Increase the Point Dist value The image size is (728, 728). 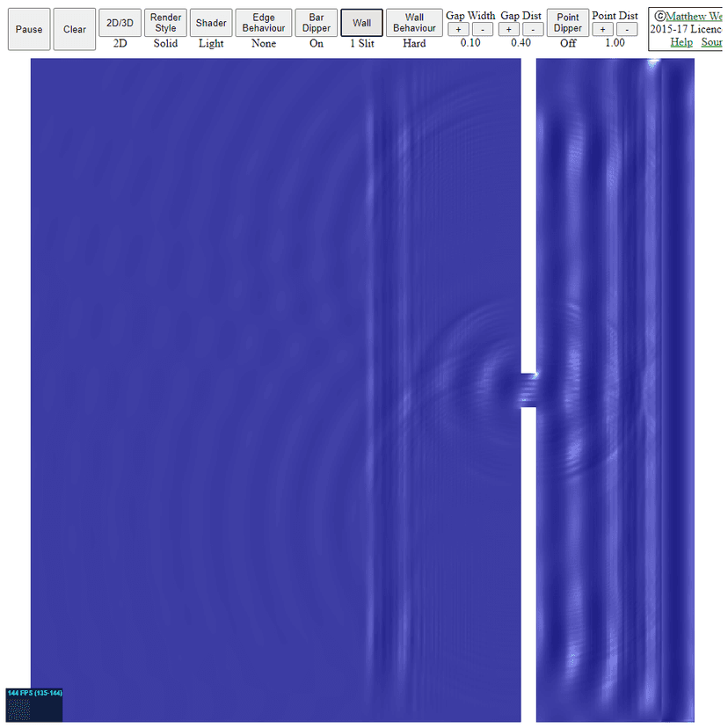click(x=602, y=28)
